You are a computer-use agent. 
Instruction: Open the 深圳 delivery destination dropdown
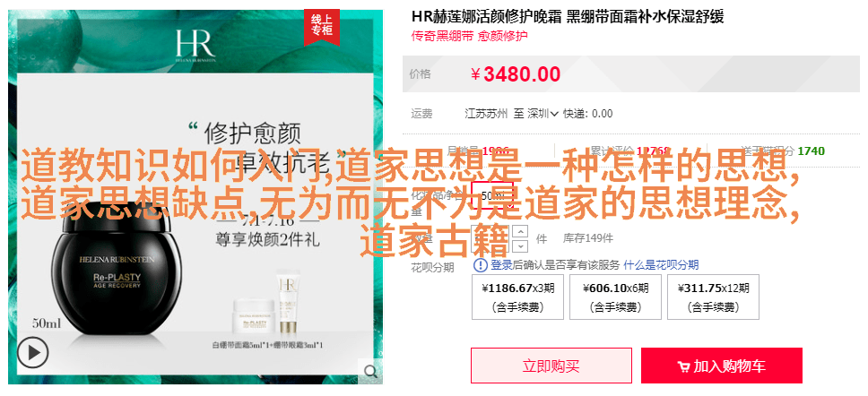pos(543,114)
